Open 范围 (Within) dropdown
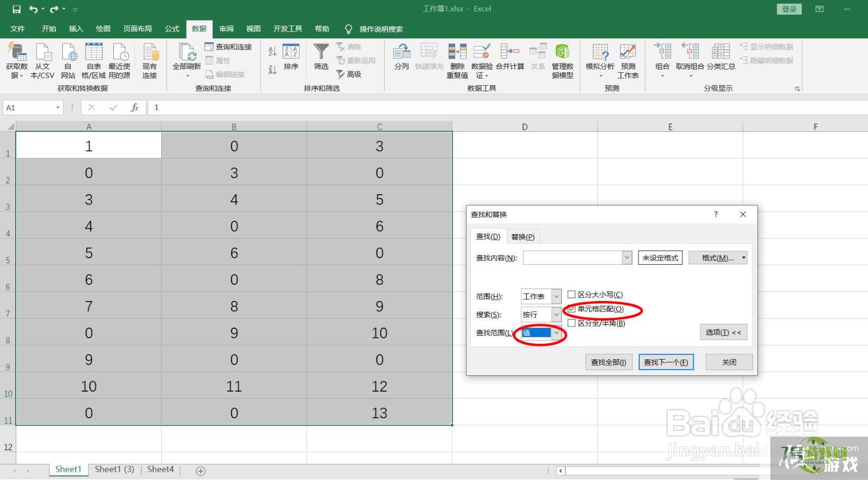 pyautogui.click(x=556, y=296)
